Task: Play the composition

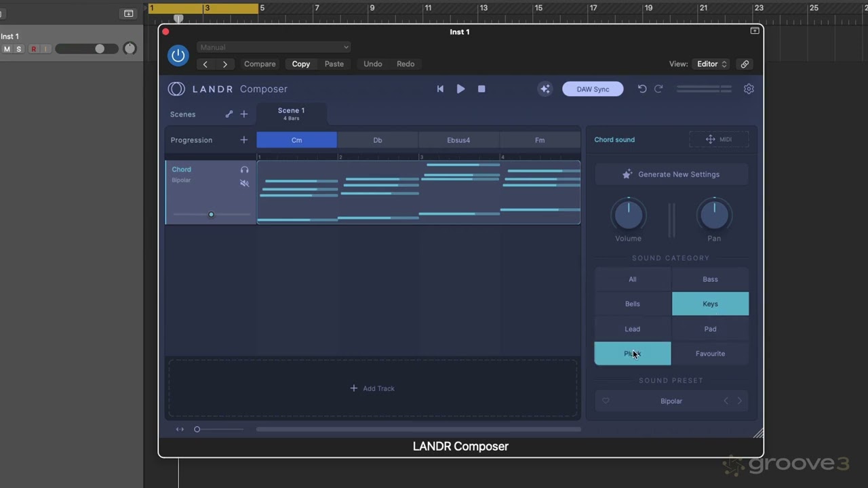Action: click(460, 89)
